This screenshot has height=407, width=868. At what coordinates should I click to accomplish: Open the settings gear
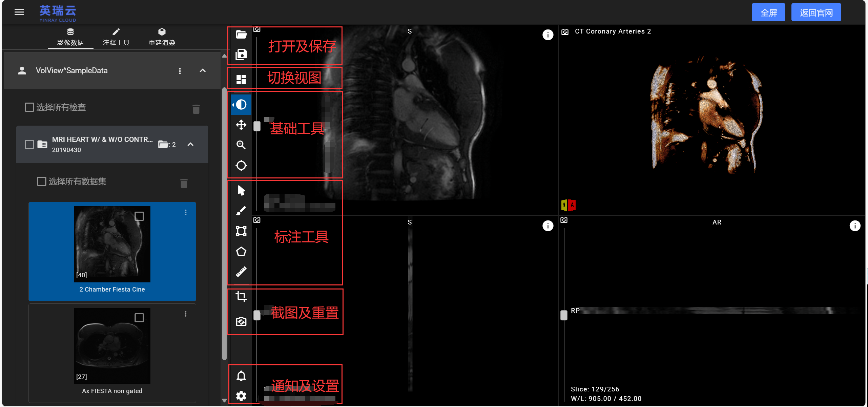pos(241,395)
